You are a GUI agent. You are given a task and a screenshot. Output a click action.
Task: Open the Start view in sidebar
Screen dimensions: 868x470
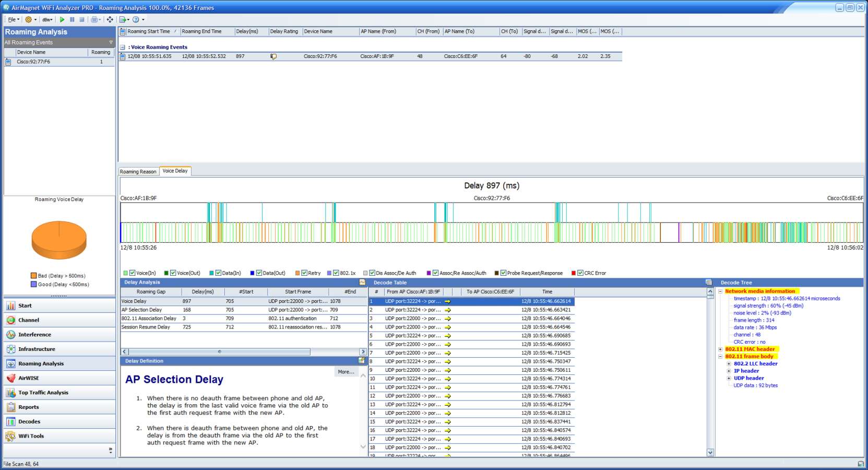[x=60, y=305]
